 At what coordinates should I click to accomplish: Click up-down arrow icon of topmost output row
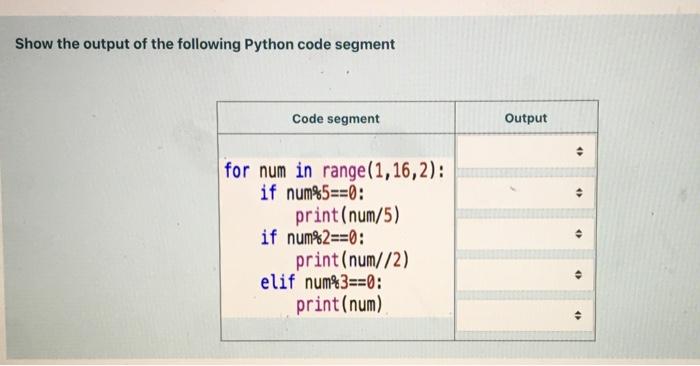tap(579, 152)
